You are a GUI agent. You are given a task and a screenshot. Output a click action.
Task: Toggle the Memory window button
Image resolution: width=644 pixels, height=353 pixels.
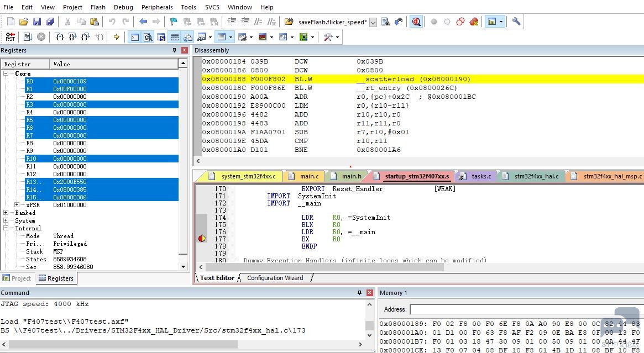coord(222,38)
